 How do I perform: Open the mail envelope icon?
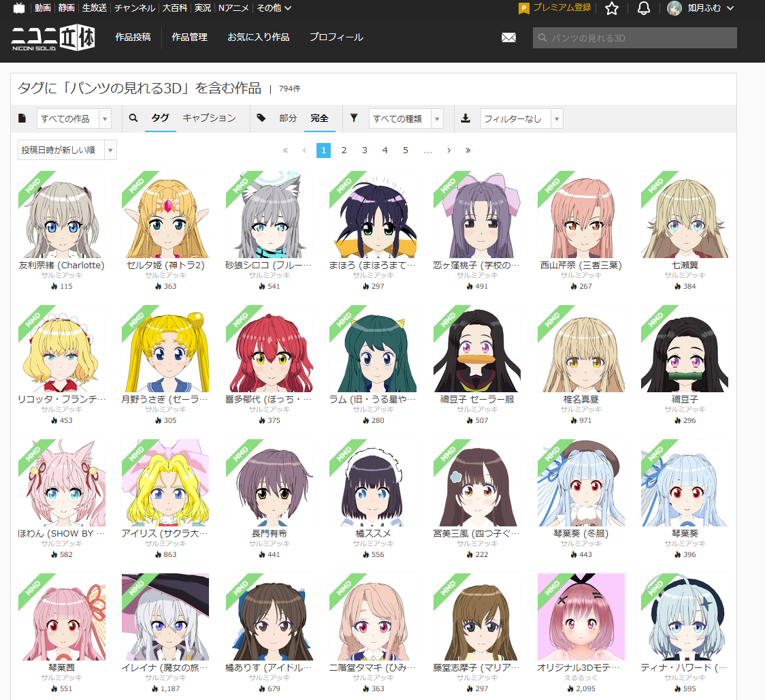[509, 37]
